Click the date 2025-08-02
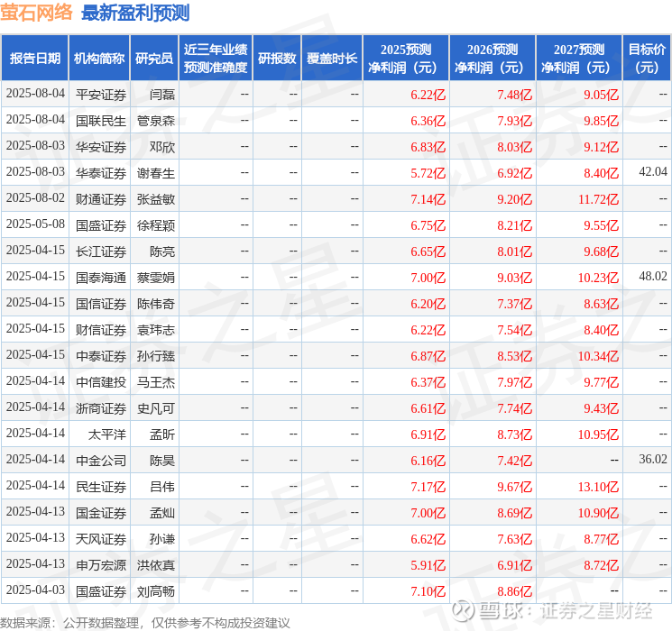This screenshot has width=672, height=631. [x=35, y=198]
